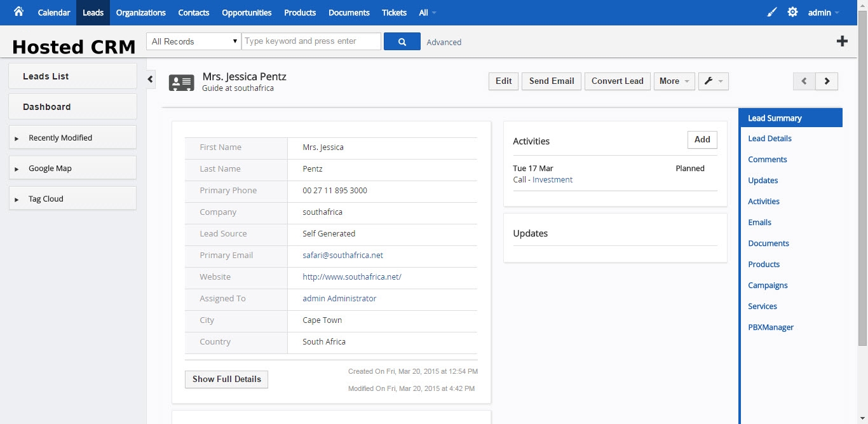Open the safari@southafrica.net email link
Viewport: 868px width, 424px height.
click(342, 256)
